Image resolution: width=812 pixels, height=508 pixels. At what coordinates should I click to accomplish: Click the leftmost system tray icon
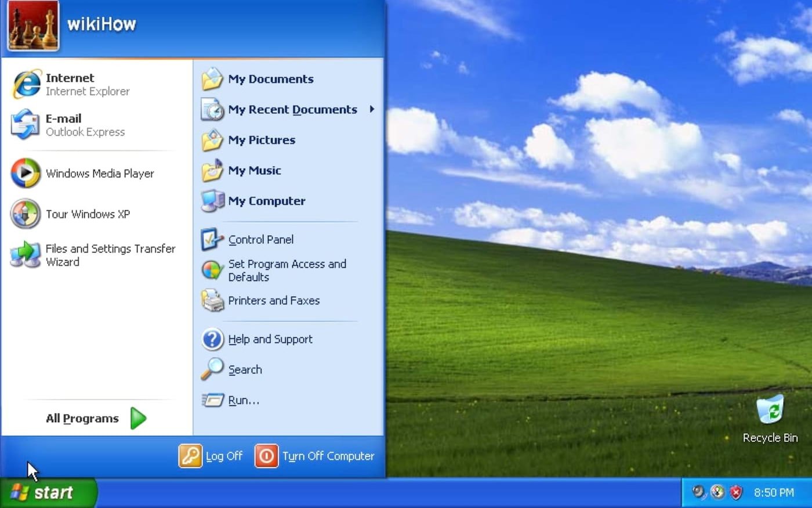tap(699, 492)
